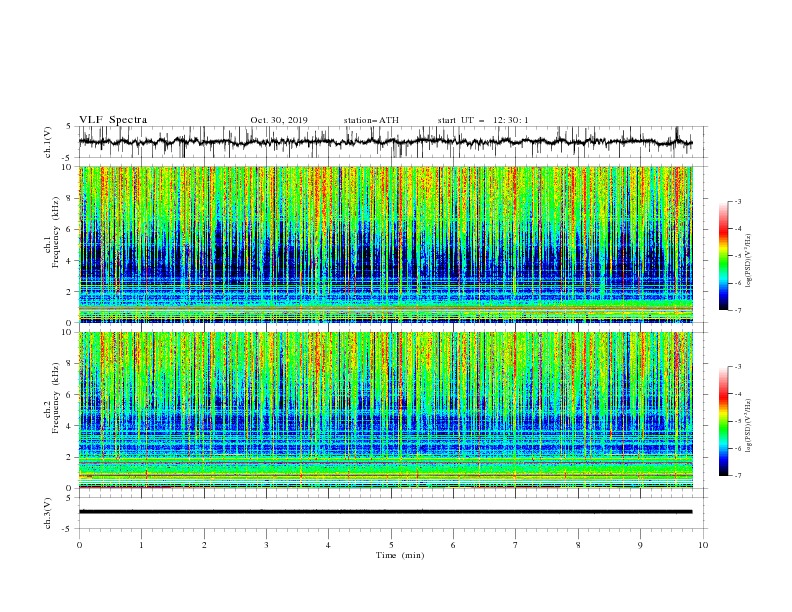This screenshot has width=792, height=612.
Task: Click the ch.1 colorbar "log(PSD)(V²/Hz)" label
Action: 748,259
